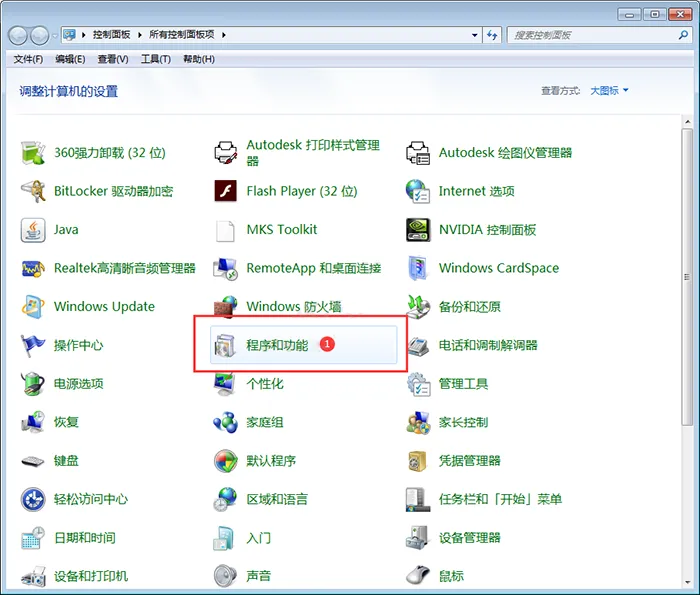The image size is (700, 595).
Task: Click the 管理工具 text label
Action: pos(463,384)
